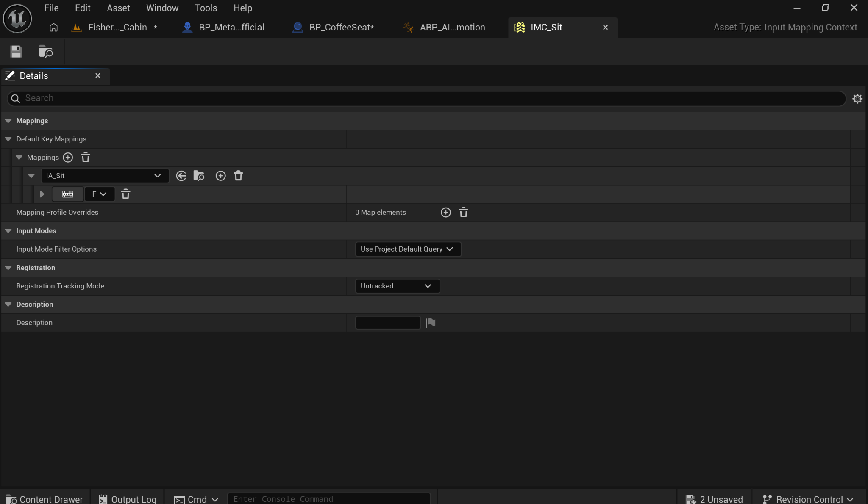Close the IMC_Sit tab
This screenshot has height=504, width=868.
pos(605,28)
